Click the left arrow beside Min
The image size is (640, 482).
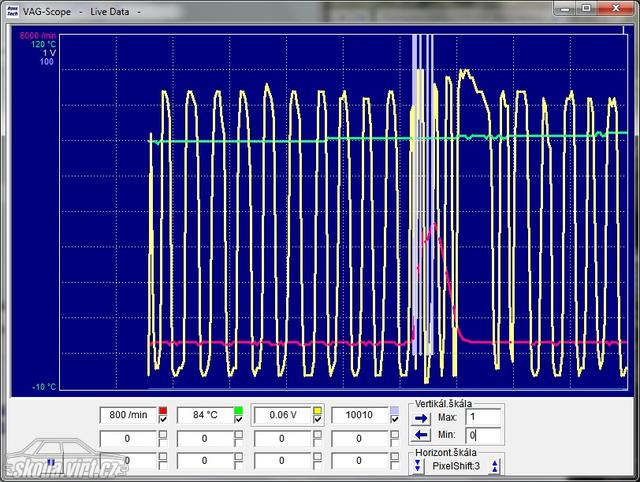pos(421,435)
